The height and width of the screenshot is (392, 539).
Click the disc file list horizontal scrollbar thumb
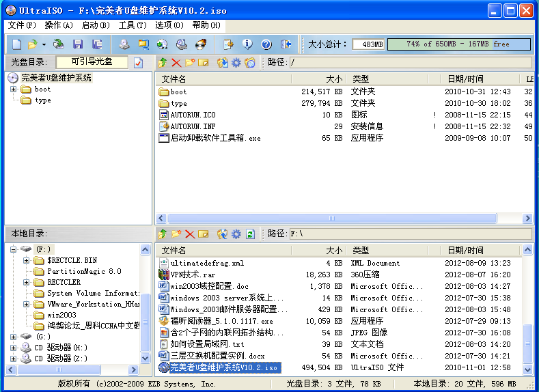[x=332, y=219]
